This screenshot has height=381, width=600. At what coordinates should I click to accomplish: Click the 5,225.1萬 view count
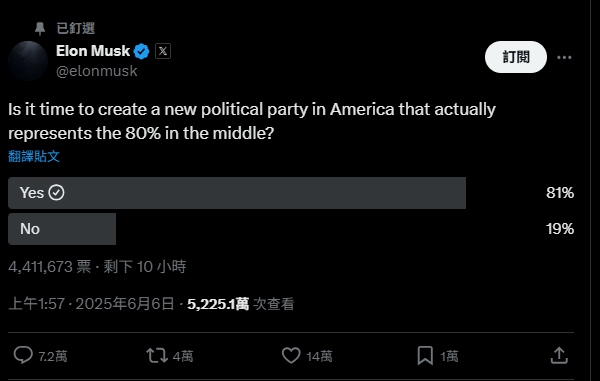(218, 304)
